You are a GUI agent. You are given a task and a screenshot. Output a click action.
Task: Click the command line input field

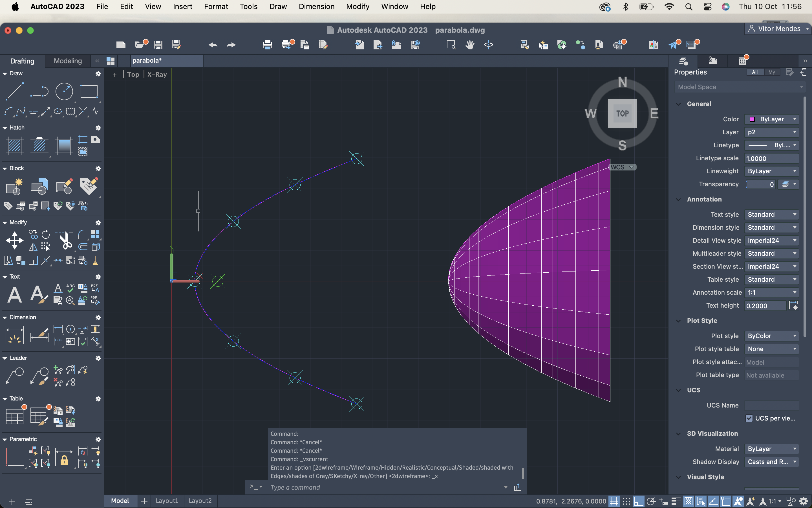(x=386, y=487)
